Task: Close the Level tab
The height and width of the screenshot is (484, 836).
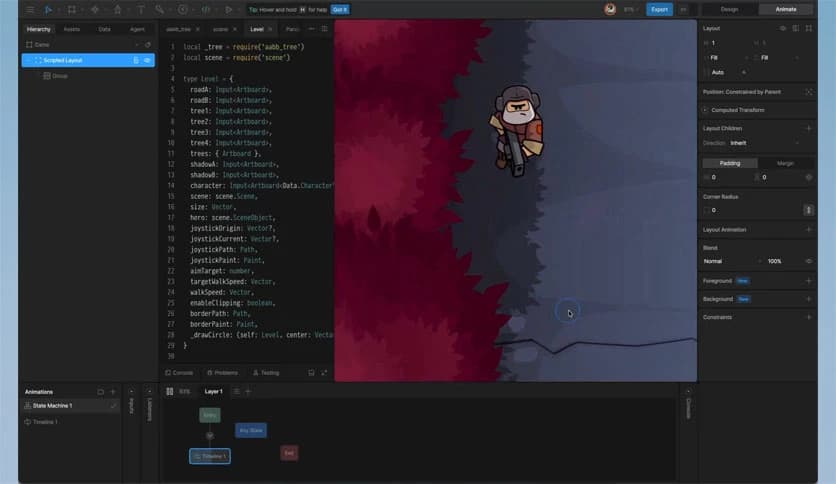Action: [x=270, y=29]
